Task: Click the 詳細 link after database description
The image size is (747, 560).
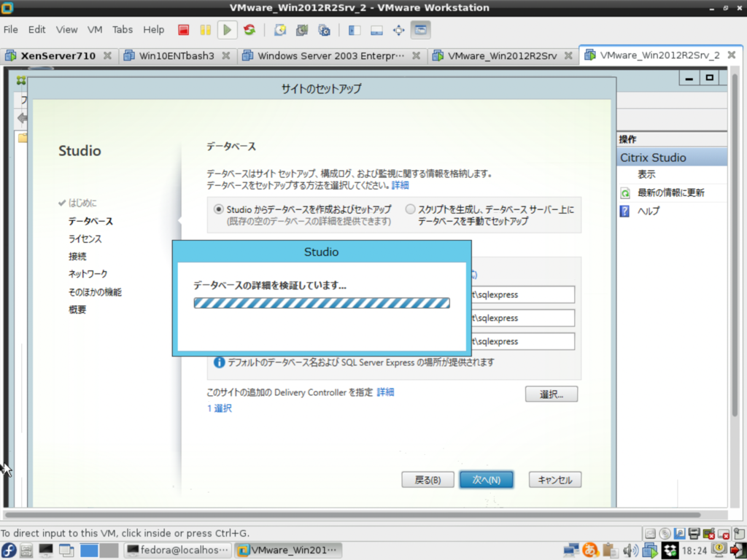Action: tap(400, 185)
